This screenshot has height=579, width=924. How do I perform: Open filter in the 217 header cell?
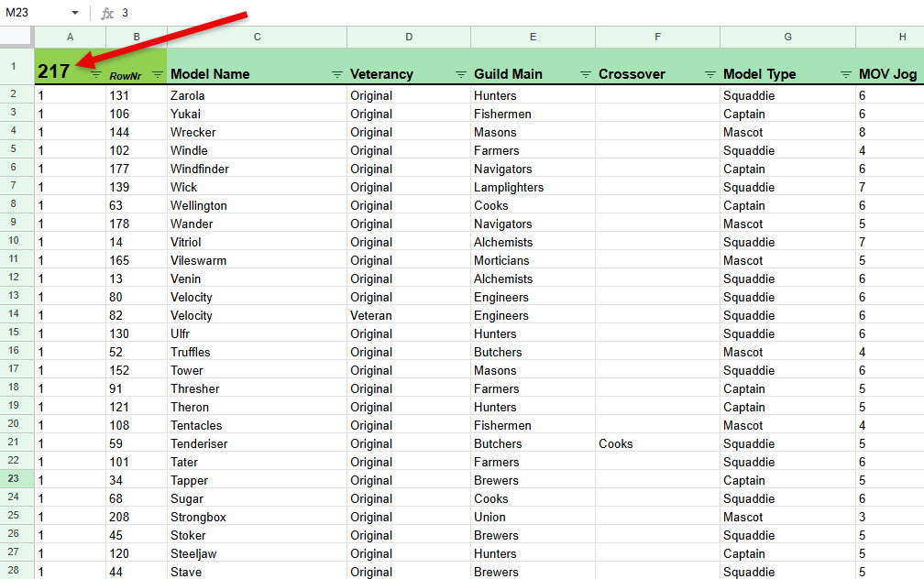pyautogui.click(x=95, y=74)
